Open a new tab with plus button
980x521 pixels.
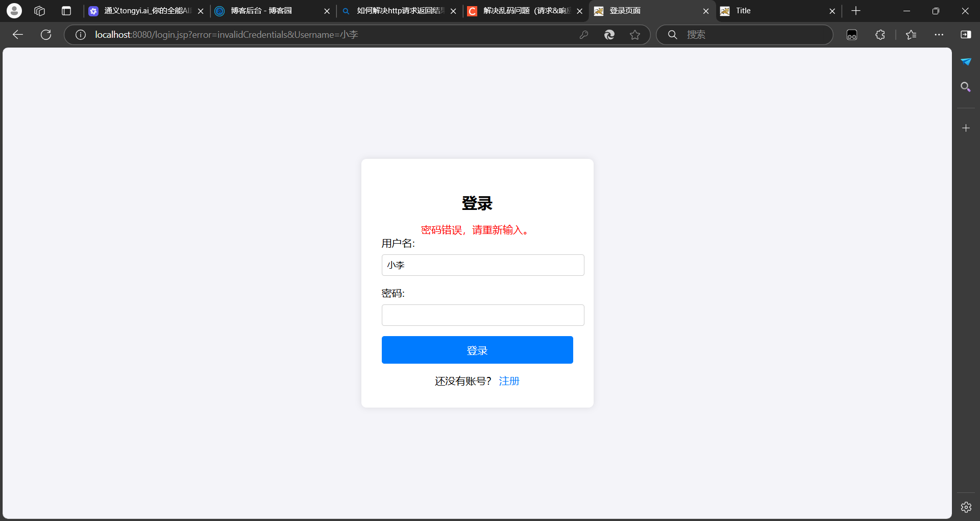click(856, 11)
